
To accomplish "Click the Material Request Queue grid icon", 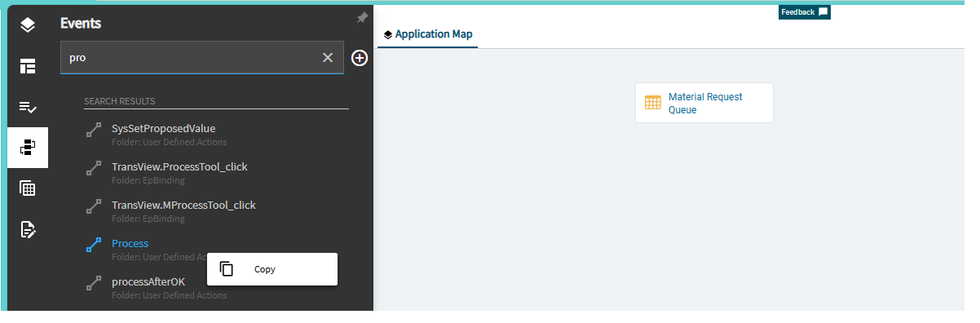I will click(653, 103).
